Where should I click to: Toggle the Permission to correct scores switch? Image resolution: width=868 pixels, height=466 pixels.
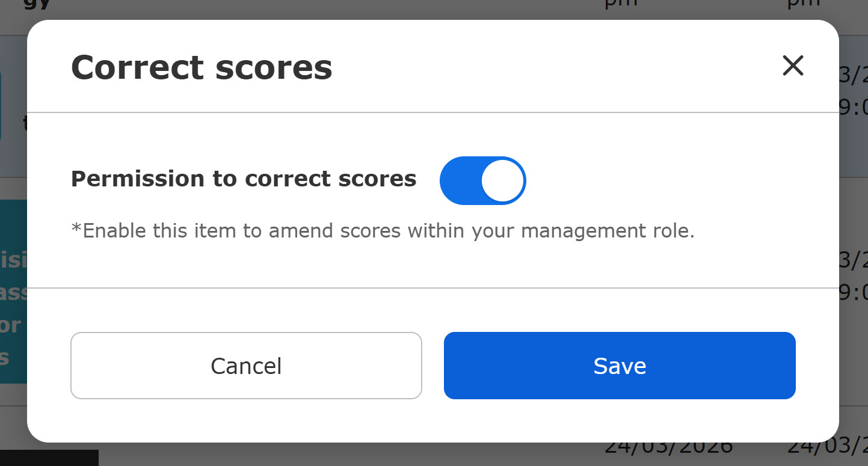pos(482,180)
